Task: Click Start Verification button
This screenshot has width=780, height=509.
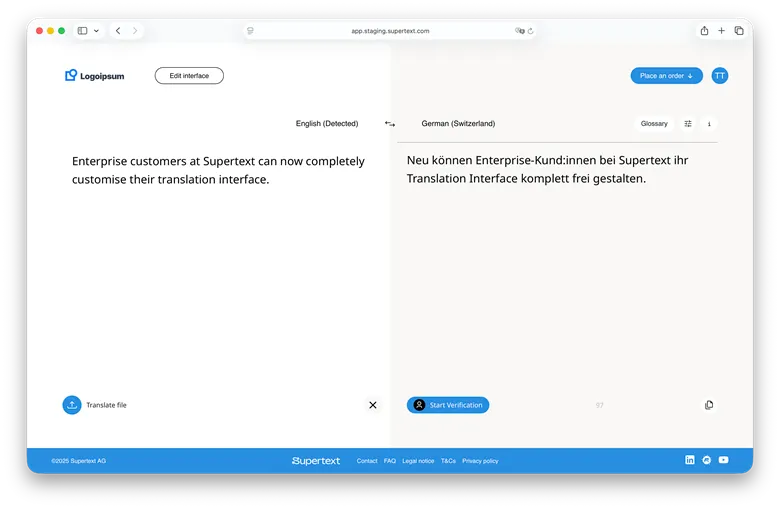Action: tap(448, 405)
